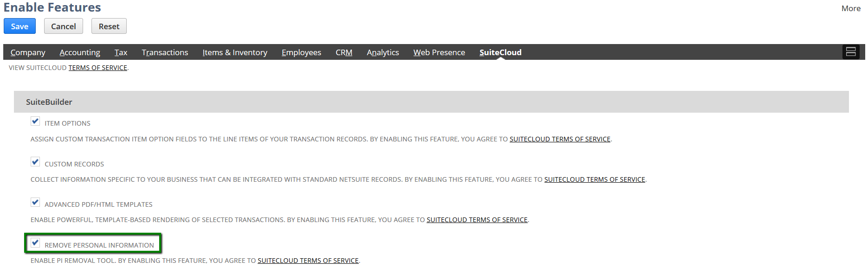Uncheck the Item Options checkbox

(35, 121)
